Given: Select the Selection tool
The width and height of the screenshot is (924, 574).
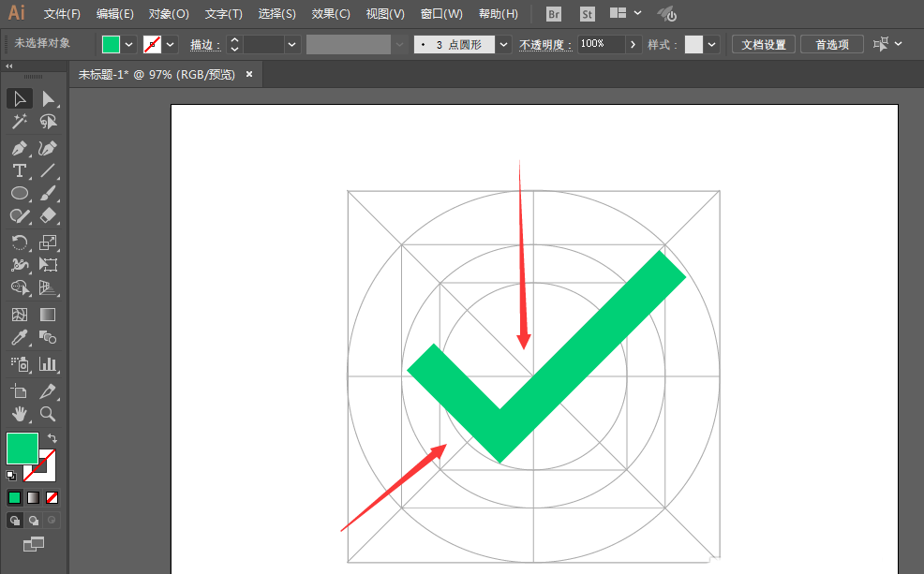Looking at the screenshot, I should point(21,98).
